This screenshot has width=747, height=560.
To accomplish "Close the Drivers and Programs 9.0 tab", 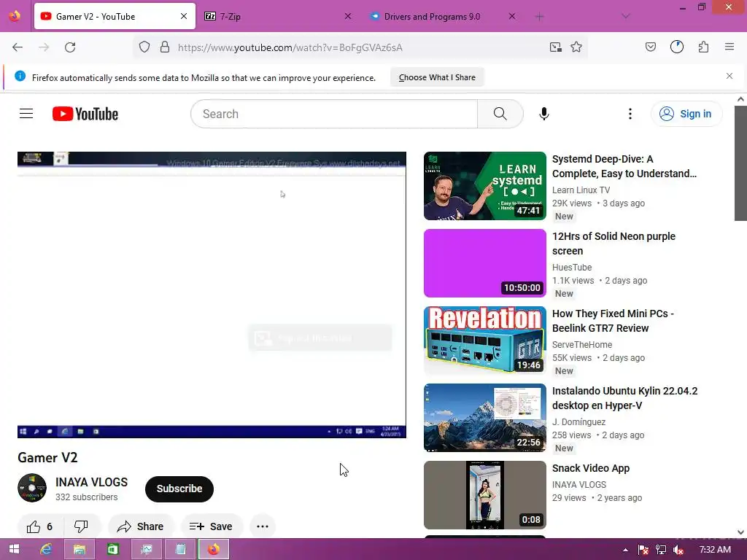I will pos(511,16).
